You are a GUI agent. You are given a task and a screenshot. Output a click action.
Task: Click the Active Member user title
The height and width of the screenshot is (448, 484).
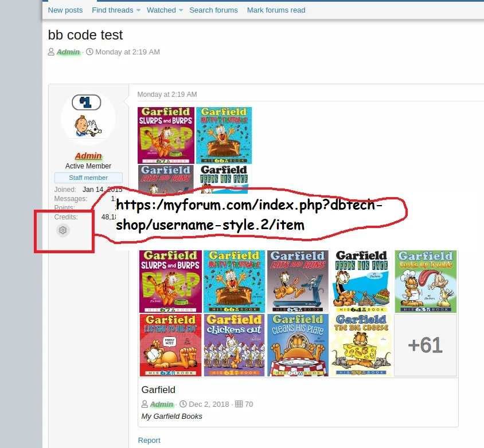click(88, 166)
